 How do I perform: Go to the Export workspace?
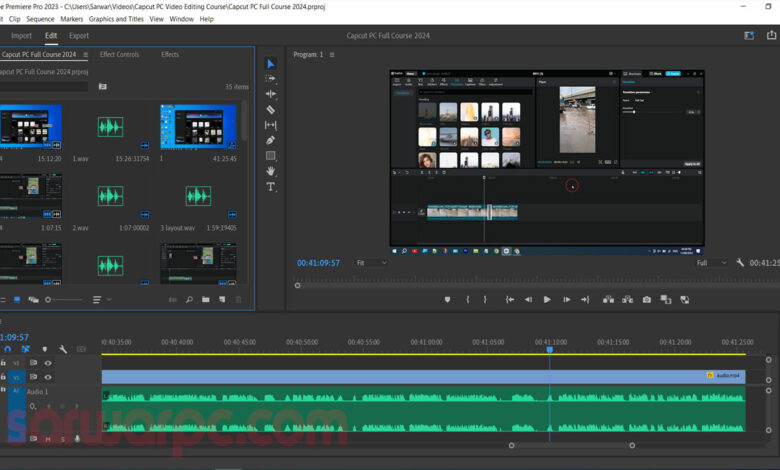pyautogui.click(x=79, y=36)
